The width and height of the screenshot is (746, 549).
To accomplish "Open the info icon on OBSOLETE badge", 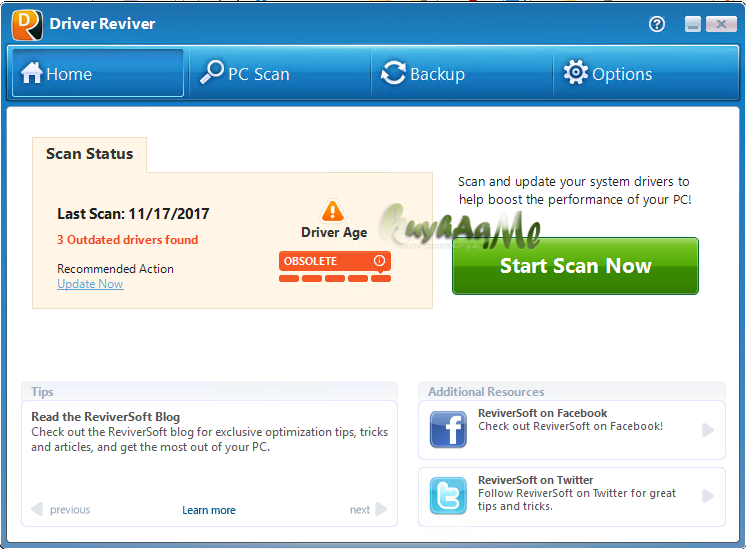I will click(379, 260).
